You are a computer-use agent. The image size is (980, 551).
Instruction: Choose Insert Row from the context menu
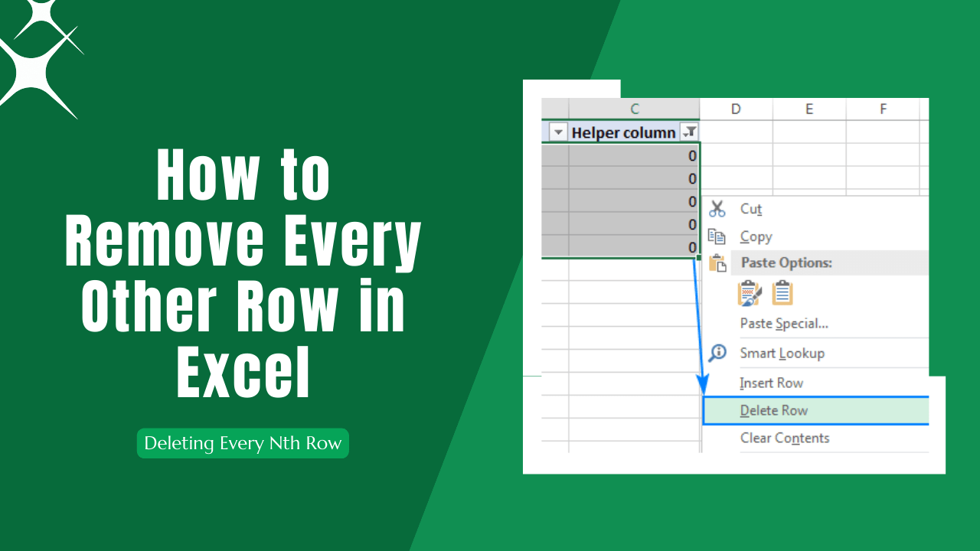(771, 383)
